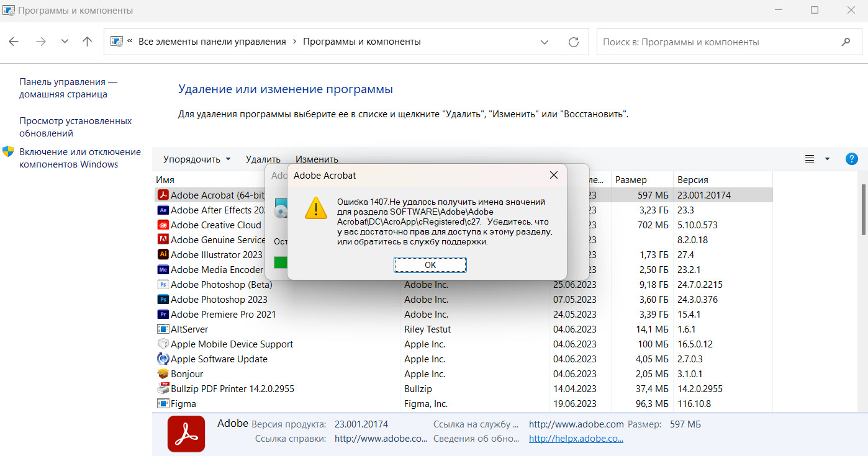
Task: Close the Adobe Acrobat error dialog
Action: [554, 176]
